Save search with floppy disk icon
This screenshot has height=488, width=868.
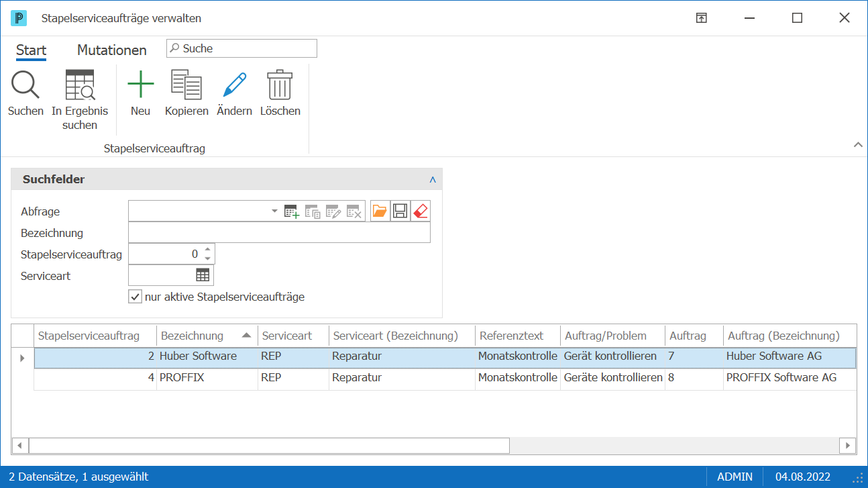click(400, 211)
